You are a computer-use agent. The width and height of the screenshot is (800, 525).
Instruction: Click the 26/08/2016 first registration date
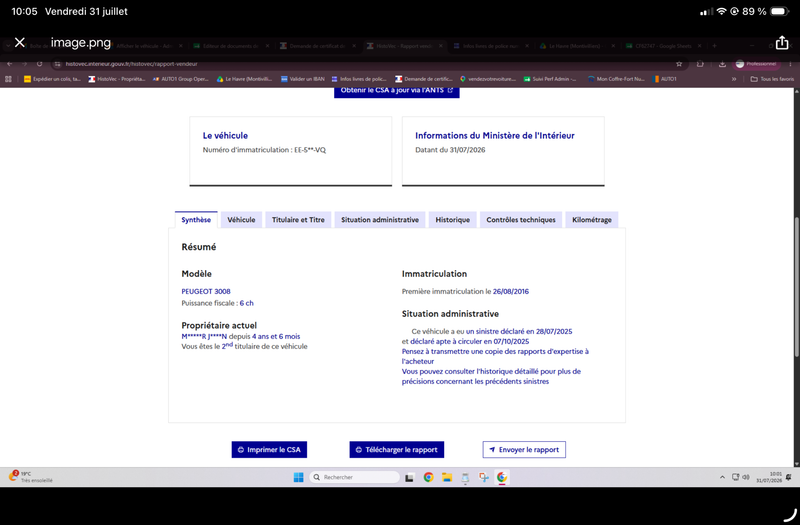coord(511,291)
